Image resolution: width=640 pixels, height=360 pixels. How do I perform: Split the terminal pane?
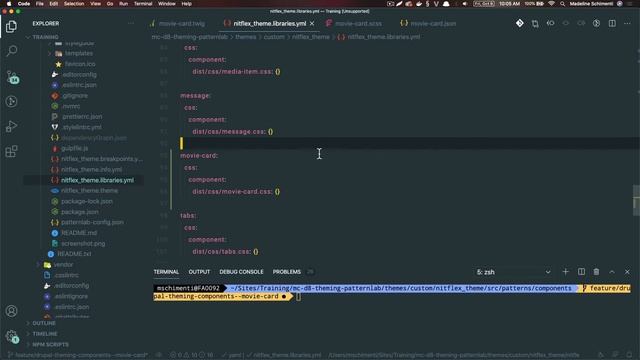tap(581, 271)
